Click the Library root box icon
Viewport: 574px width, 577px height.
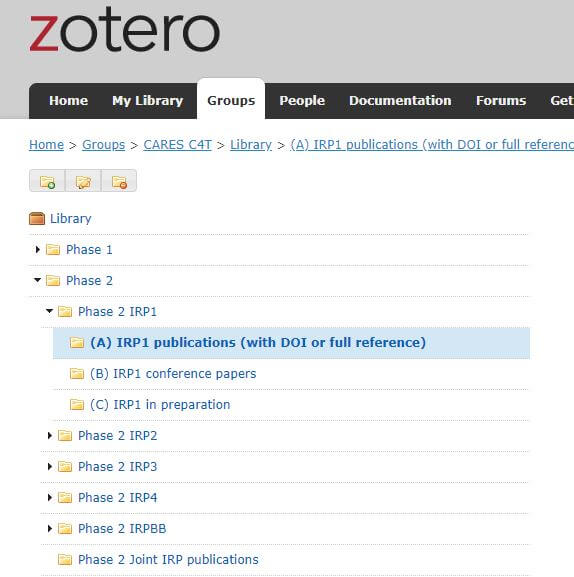point(37,219)
